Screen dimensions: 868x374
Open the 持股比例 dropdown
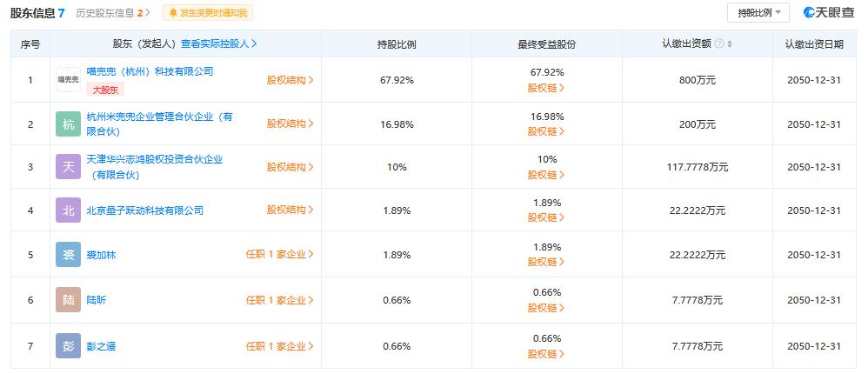click(x=758, y=13)
